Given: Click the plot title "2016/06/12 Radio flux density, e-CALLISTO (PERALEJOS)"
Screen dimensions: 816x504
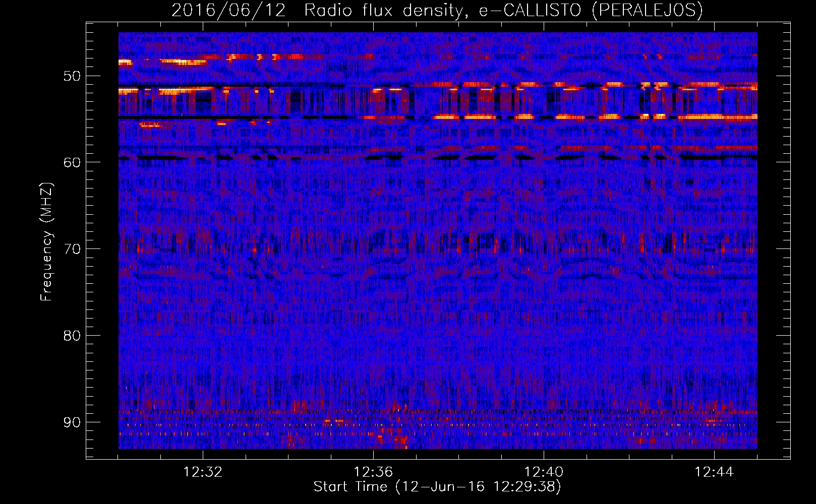Looking at the screenshot, I should (x=437, y=10).
